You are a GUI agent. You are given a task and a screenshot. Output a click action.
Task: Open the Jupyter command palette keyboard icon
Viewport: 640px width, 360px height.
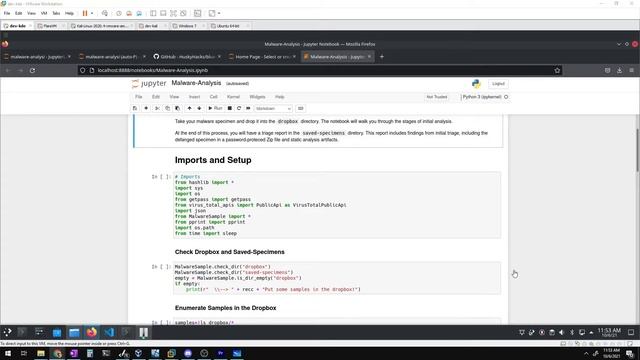click(301, 109)
